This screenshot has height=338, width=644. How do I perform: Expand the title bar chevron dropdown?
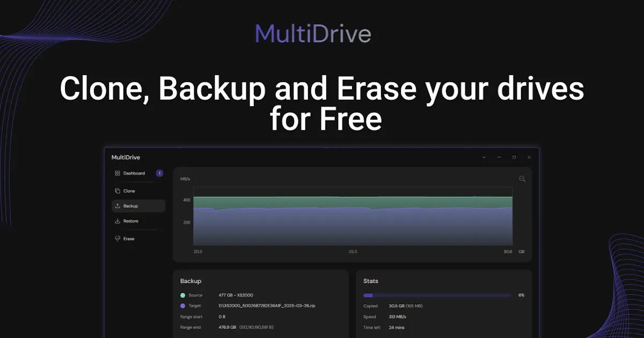[x=484, y=157]
